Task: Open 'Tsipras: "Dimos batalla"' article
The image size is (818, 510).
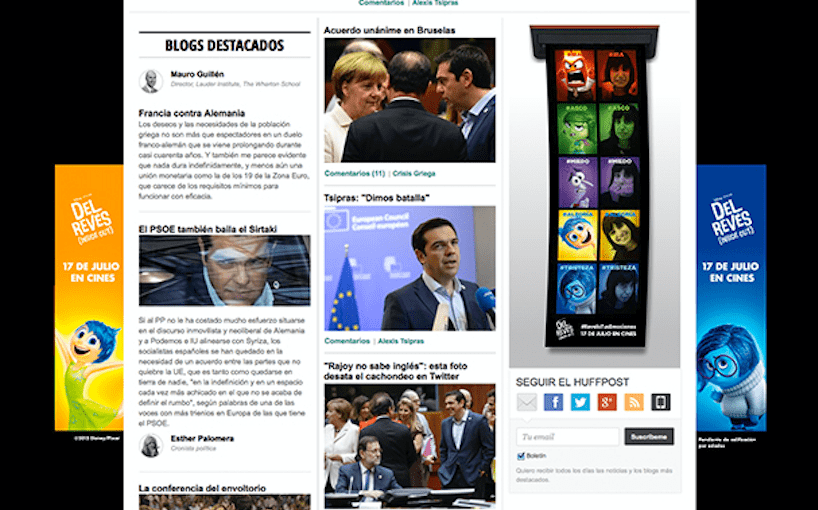Action: [377, 198]
